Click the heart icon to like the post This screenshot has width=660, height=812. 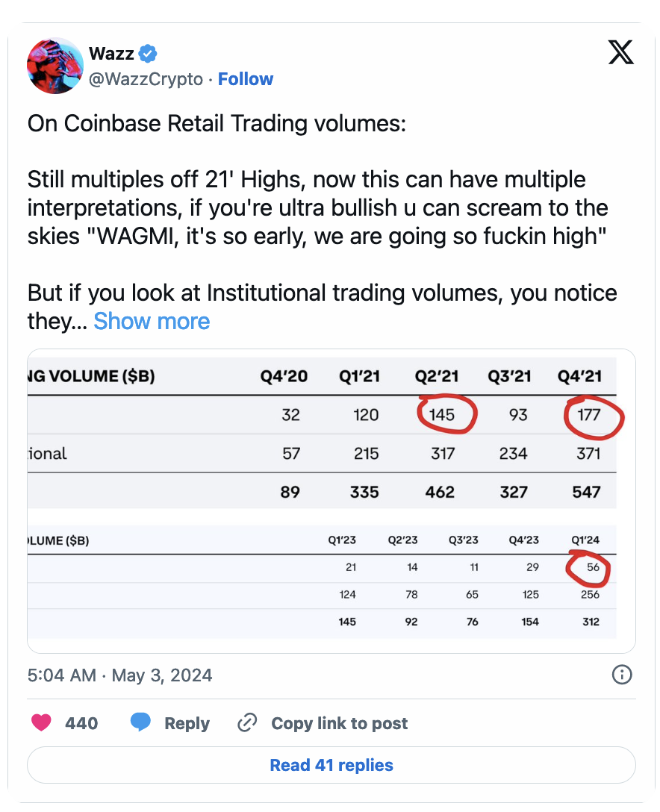(43, 722)
